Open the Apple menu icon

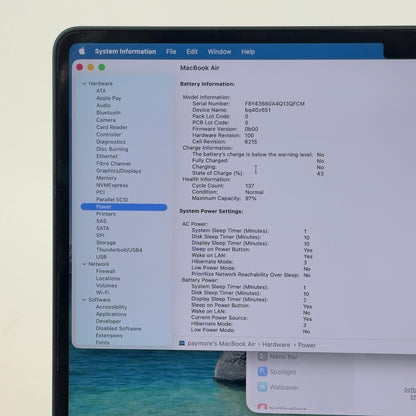[x=82, y=51]
